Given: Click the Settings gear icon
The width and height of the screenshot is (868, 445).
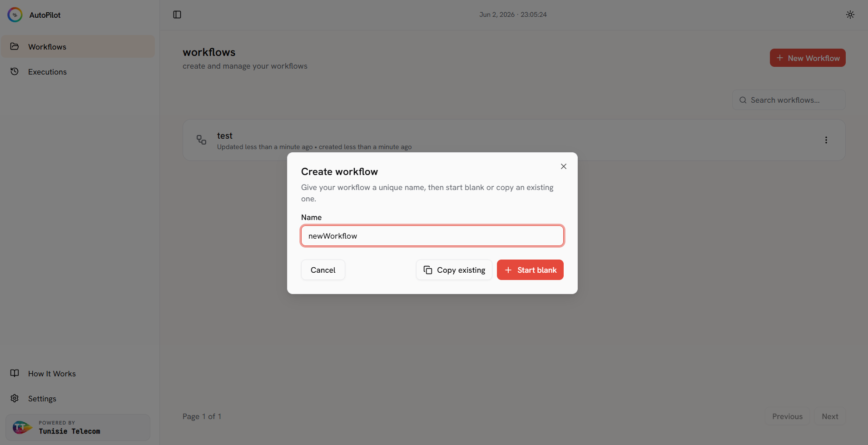Looking at the screenshot, I should 15,398.
